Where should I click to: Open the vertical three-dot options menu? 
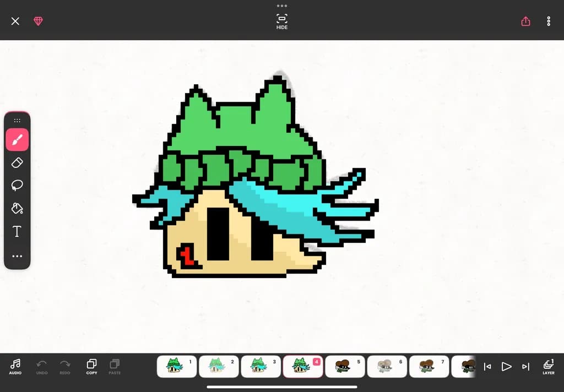(x=549, y=21)
